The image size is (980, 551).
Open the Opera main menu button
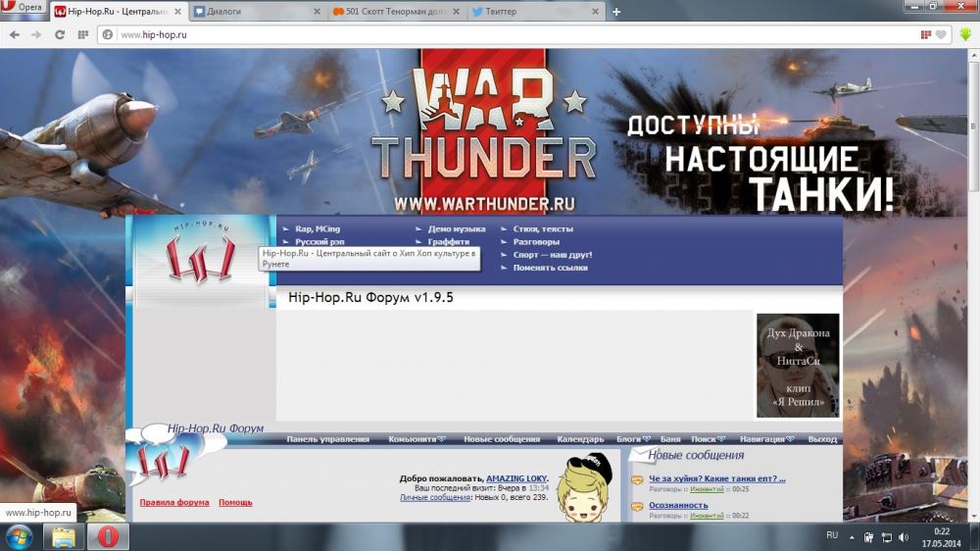click(23, 7)
